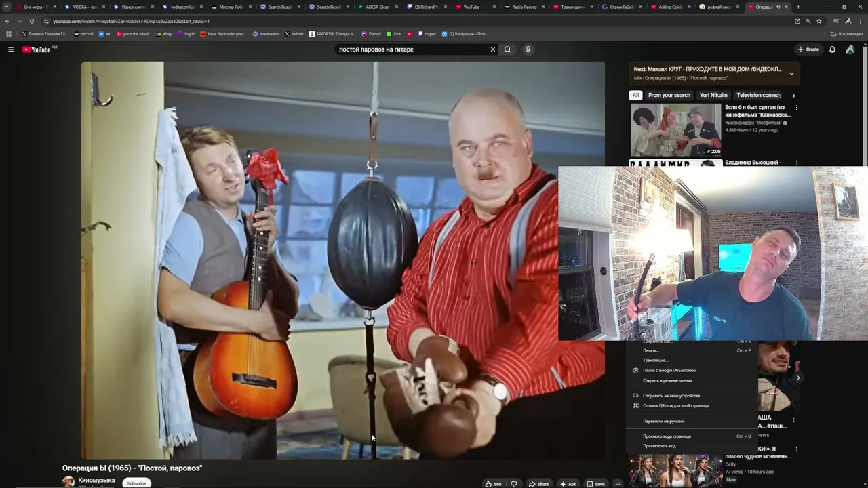Switch to the ADESA Clear tab
This screenshot has width=868, height=488.
click(x=378, y=7)
